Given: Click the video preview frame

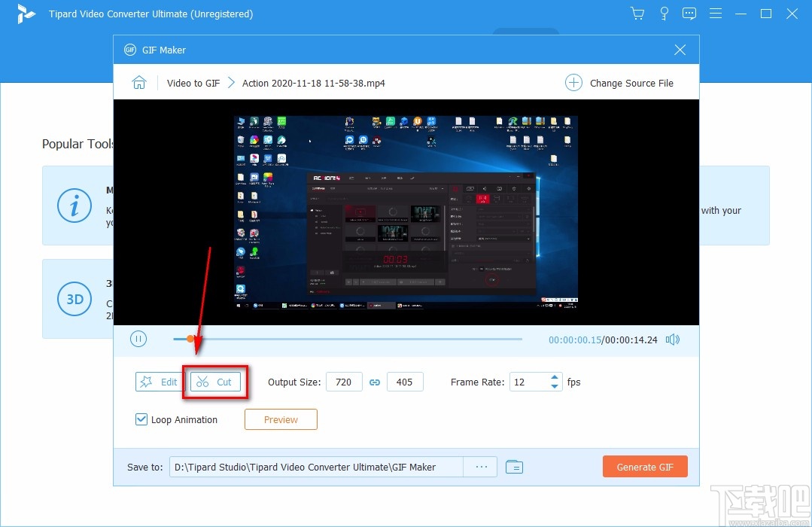Looking at the screenshot, I should coord(406,212).
